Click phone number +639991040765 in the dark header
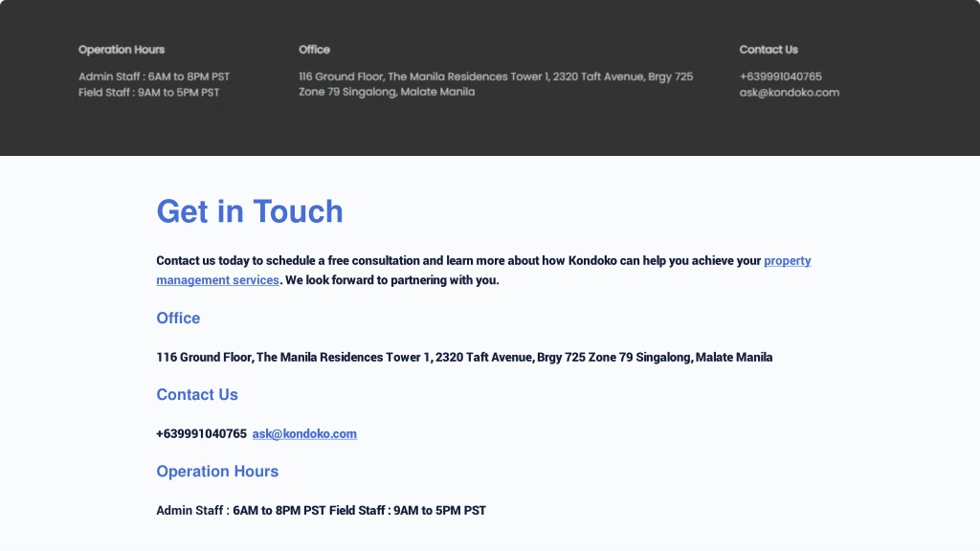Image resolution: width=980 pixels, height=551 pixels. coord(780,77)
